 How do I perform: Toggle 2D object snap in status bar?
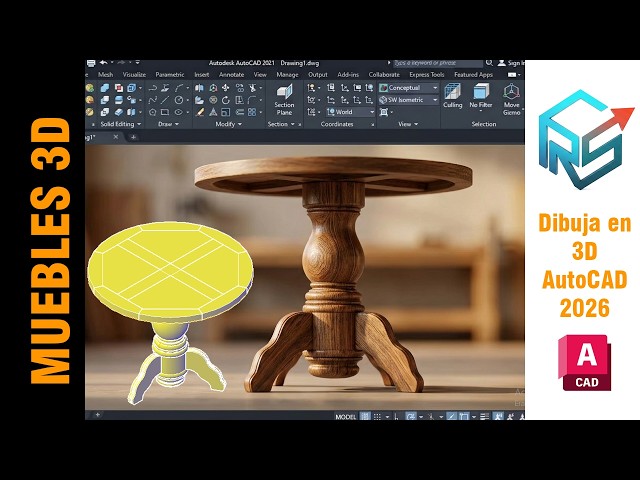click(464, 416)
